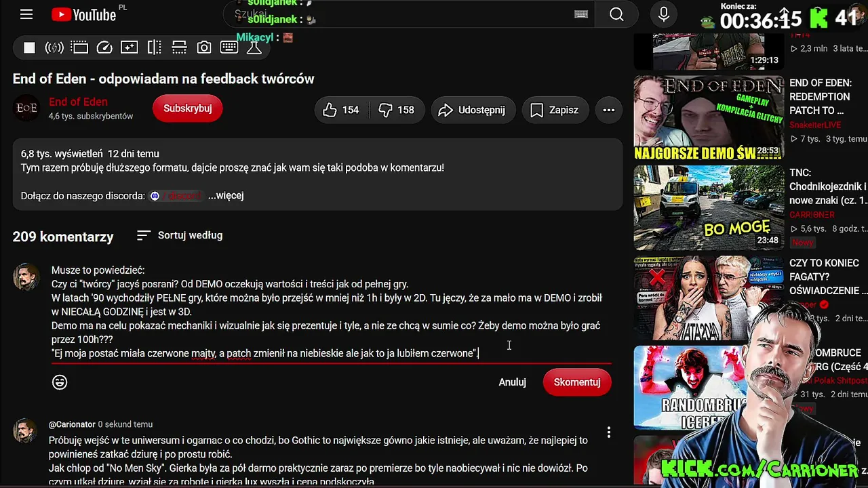Start voice search with the microphone icon
The image size is (868, 488).
coord(664,14)
